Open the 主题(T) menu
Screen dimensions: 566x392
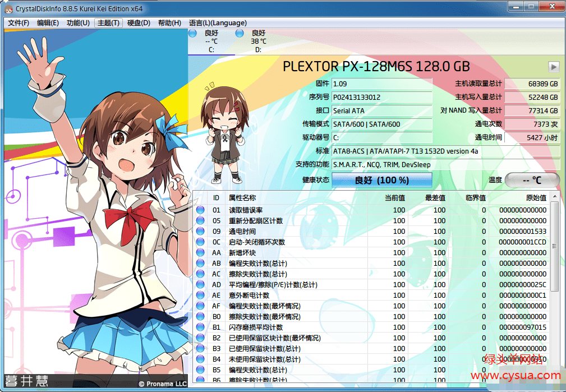tap(108, 23)
